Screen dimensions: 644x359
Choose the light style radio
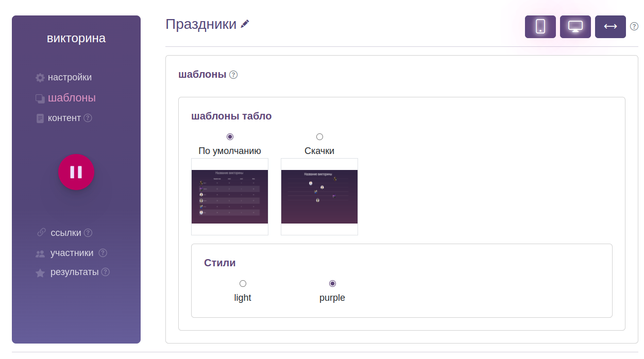coord(243,283)
